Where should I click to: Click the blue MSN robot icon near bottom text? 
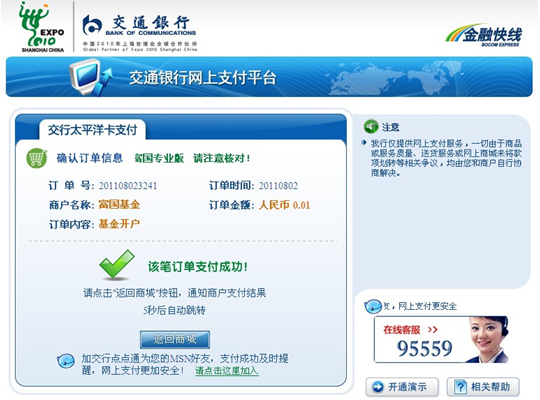coord(66,361)
